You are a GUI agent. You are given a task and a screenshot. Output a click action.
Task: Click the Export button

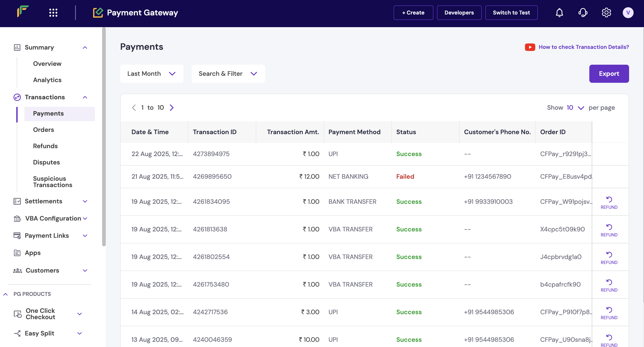point(609,74)
